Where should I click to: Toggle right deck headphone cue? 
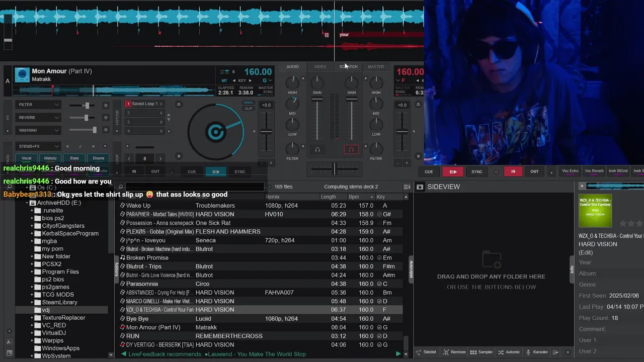point(351,149)
